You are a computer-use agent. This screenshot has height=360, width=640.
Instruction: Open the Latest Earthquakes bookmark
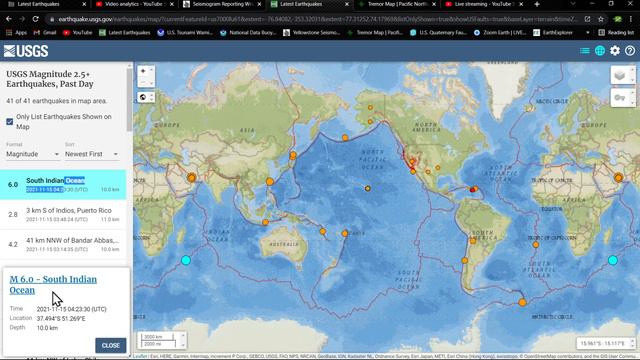point(124,33)
